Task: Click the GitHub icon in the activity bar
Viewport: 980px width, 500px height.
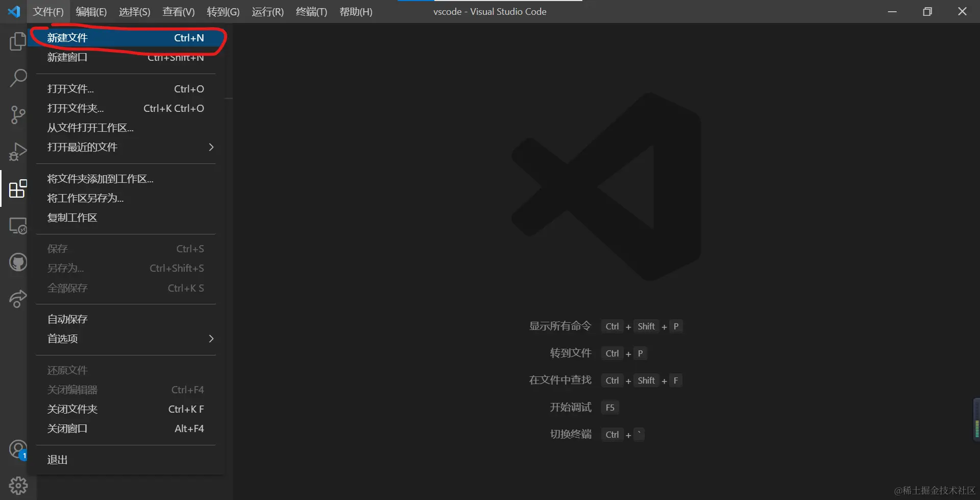Action: point(18,262)
